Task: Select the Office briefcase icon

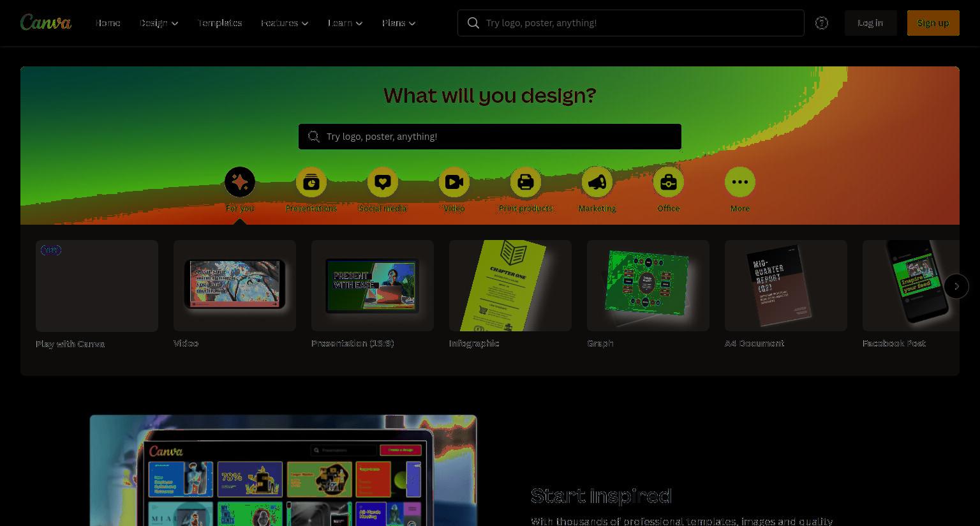Action: (x=669, y=182)
